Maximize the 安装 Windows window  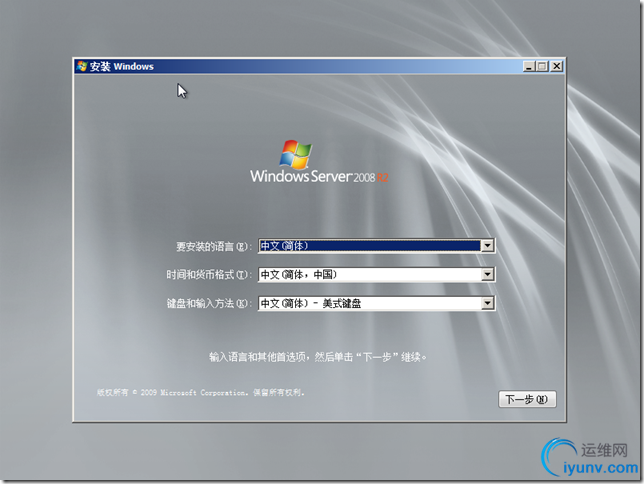tap(542, 66)
